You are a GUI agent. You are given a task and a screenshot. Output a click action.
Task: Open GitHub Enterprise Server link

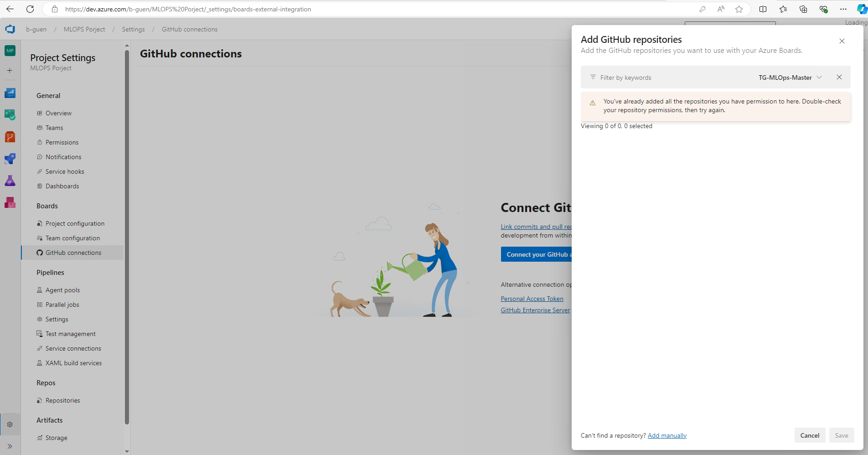tap(535, 310)
